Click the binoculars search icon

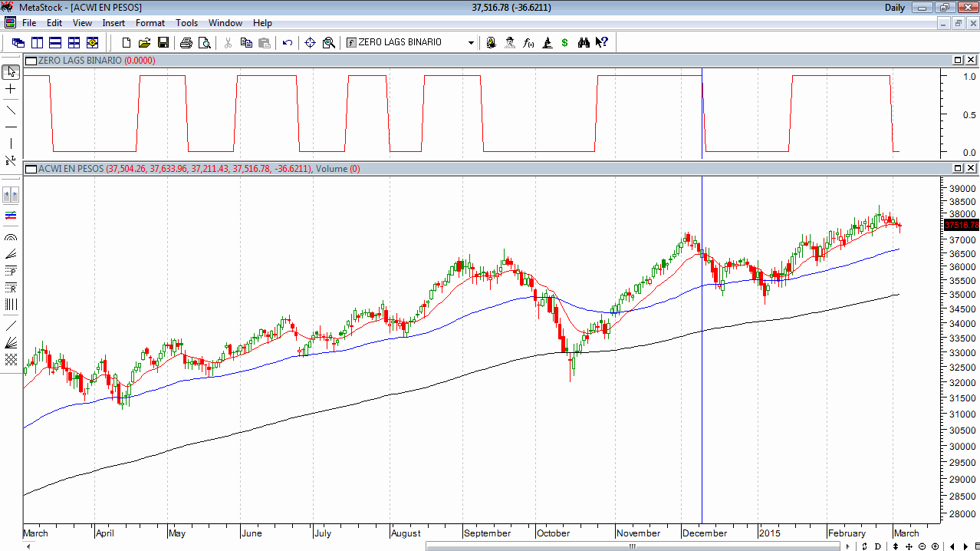(x=584, y=43)
